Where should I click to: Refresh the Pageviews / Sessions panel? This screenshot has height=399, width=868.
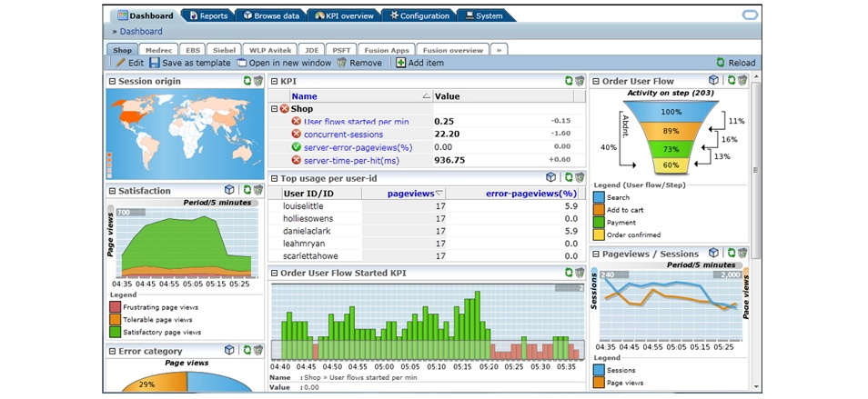(x=732, y=253)
